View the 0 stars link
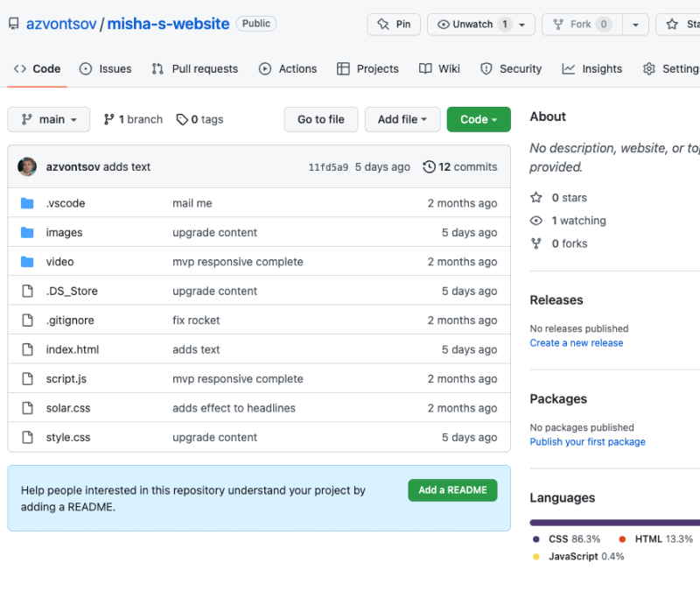The image size is (700, 598). point(558,197)
